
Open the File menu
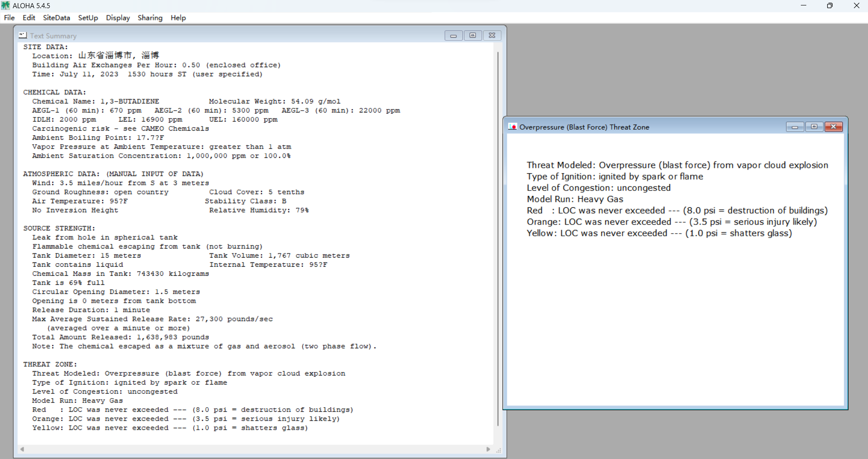[x=9, y=18]
